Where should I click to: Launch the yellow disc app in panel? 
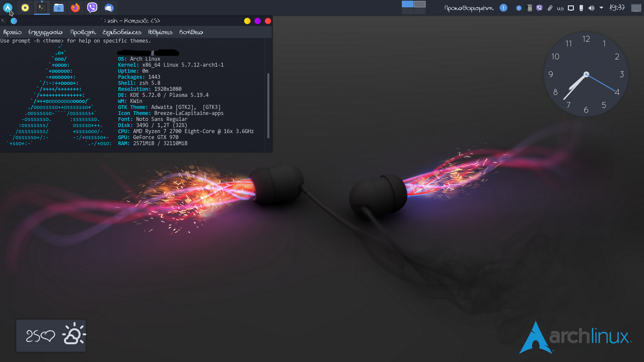coord(25,8)
